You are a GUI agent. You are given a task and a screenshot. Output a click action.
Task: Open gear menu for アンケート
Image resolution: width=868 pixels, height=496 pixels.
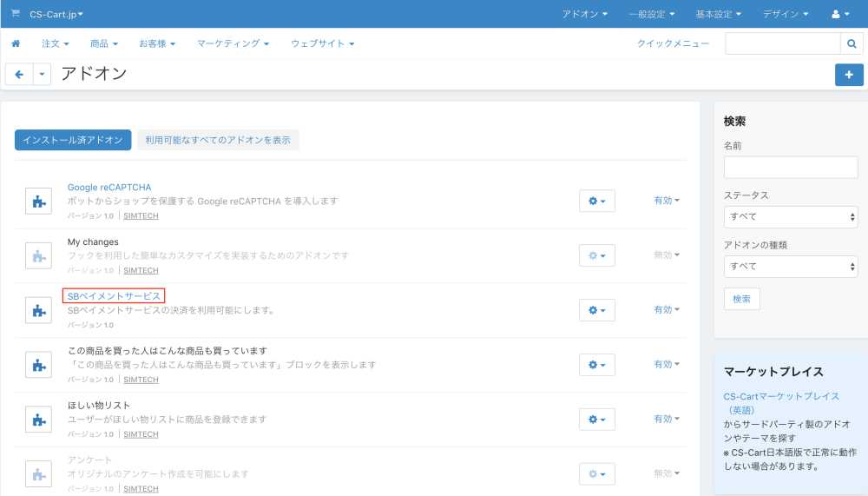597,473
